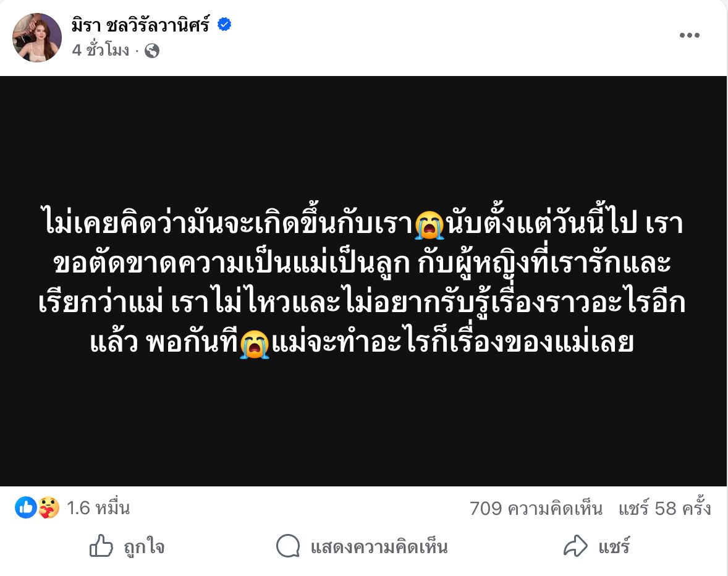Click the blue verified badge icon
This screenshot has height=576, width=728.
(x=224, y=25)
